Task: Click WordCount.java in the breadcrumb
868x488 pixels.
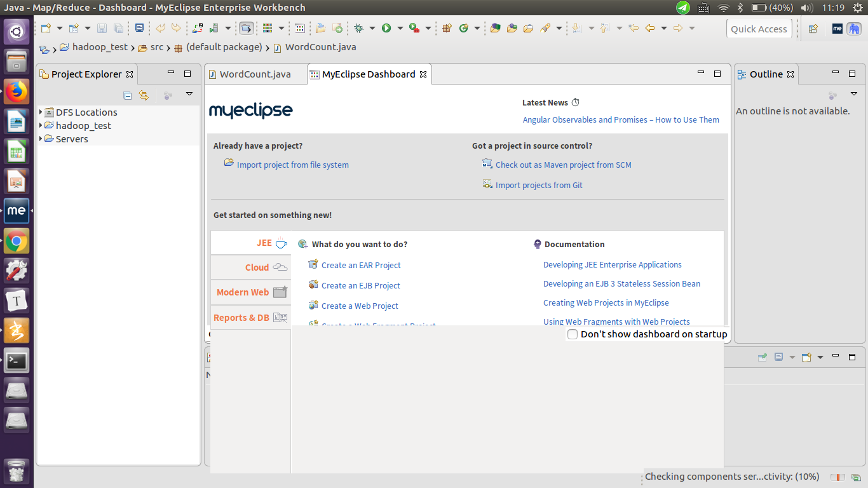Action: (320, 47)
